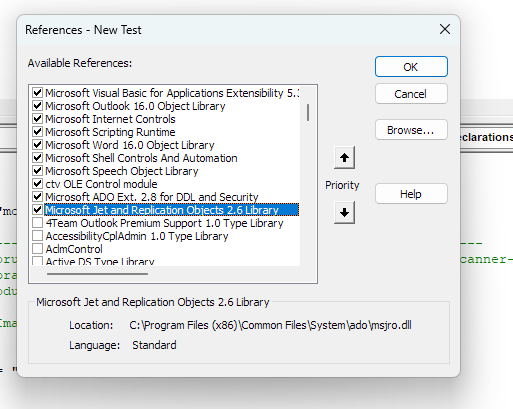This screenshot has width=513, height=409.
Task: Open the Help button
Action: [x=411, y=194]
